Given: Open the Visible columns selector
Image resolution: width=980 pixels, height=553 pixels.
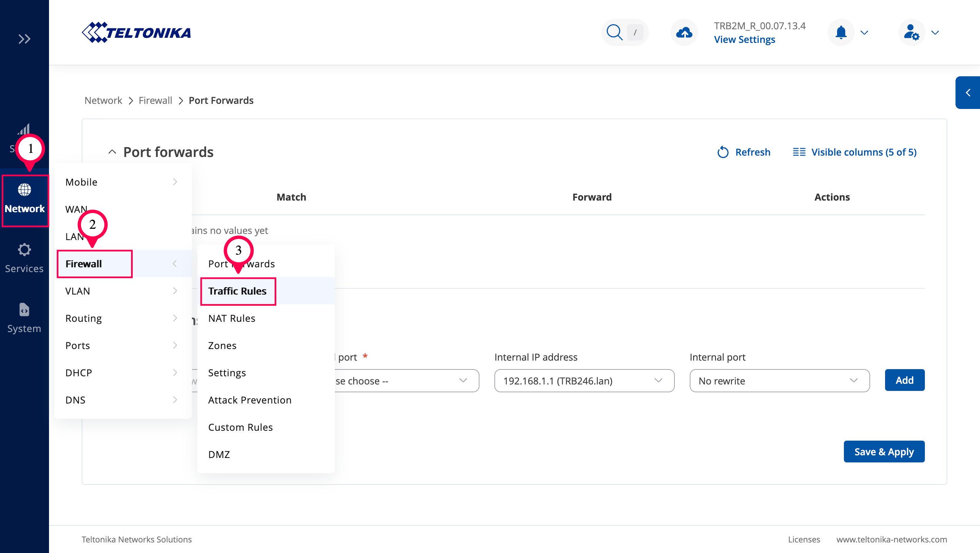Looking at the screenshot, I should [854, 152].
